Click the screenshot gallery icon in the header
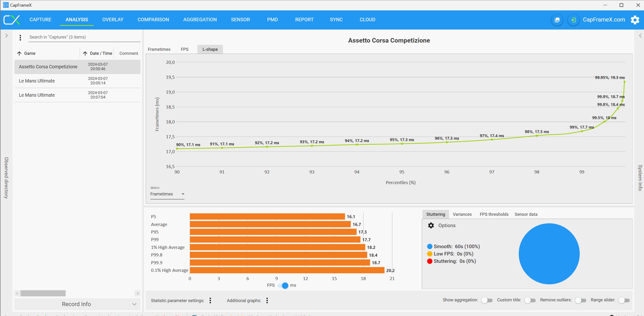The height and width of the screenshot is (316, 644). point(557,20)
